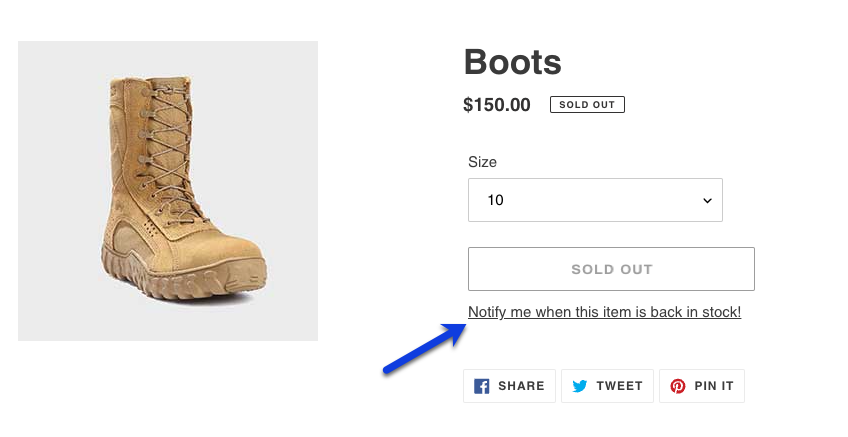Click the SOLD OUT badge beside price
The width and height of the screenshot is (848, 437).
pyautogui.click(x=587, y=105)
